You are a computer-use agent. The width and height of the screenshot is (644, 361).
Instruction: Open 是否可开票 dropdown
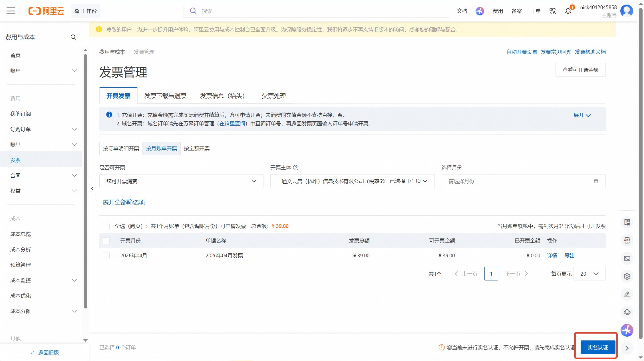[x=181, y=181]
